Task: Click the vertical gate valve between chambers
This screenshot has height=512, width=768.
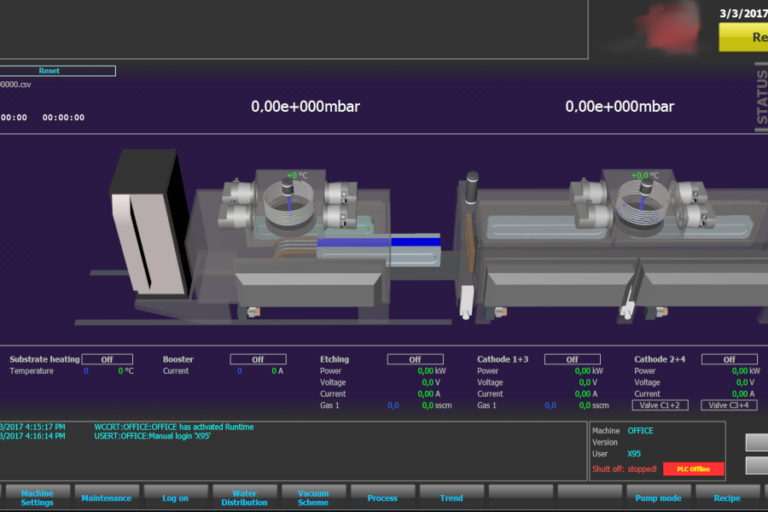Action: tap(468, 245)
